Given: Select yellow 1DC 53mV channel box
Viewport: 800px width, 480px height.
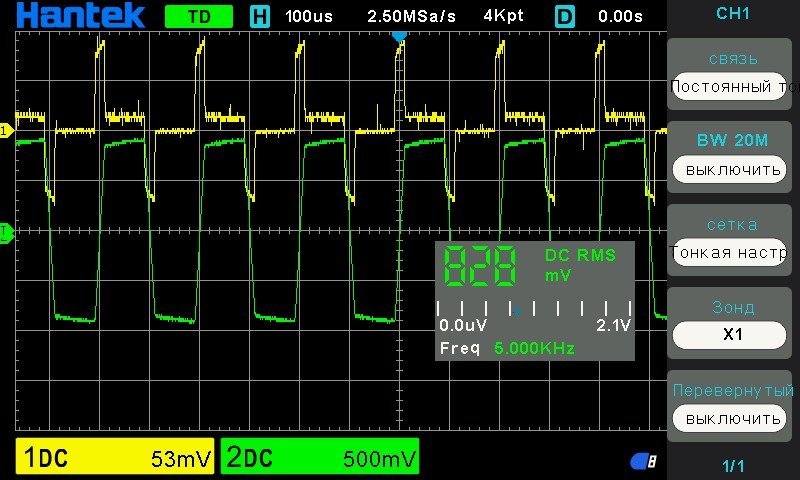Looking at the screenshot, I should point(115,458).
